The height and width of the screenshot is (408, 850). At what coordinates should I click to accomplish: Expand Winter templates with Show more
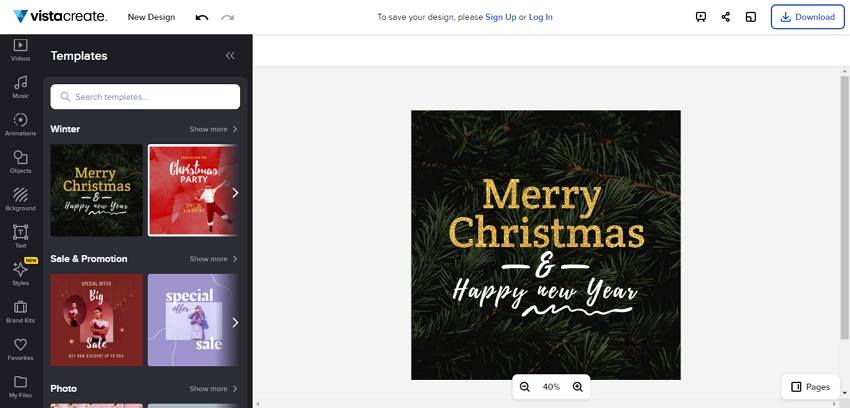tap(213, 129)
